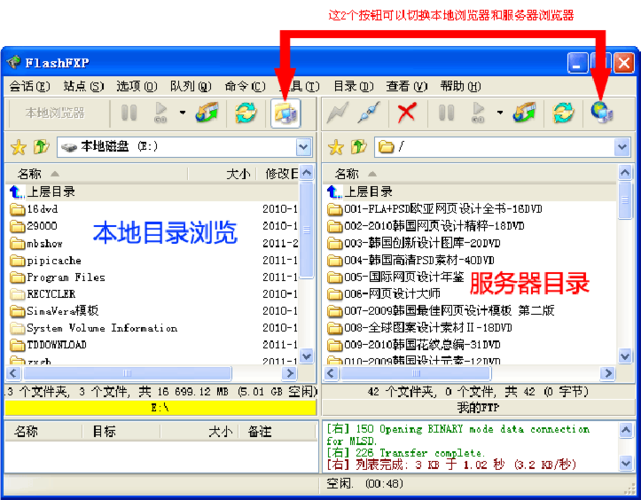The height and width of the screenshot is (500, 641).
Task: Click the switch-to-server-browser icon in left toolbar
Action: (286, 113)
